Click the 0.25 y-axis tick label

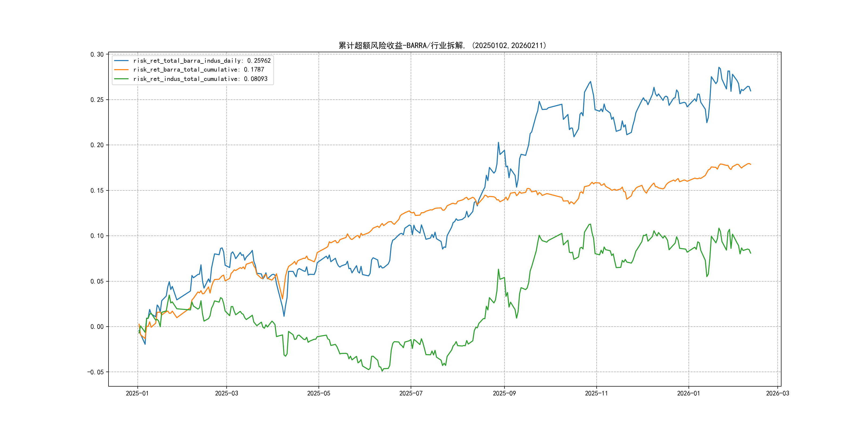[97, 100]
